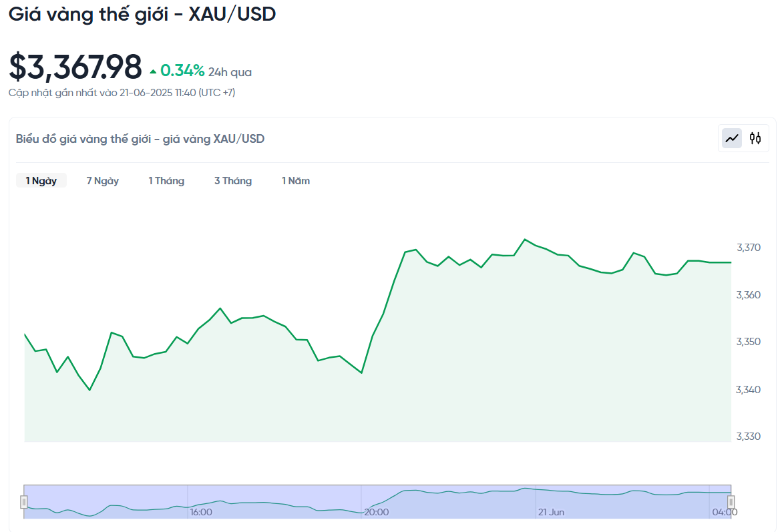Click the 24h qua label
Screen dimensions: 778x532
tap(230, 72)
